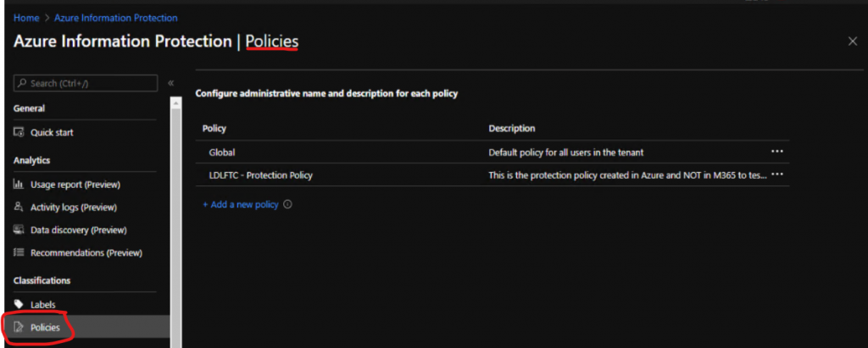
Task: Select the LDLFTC - Protection Policy name
Action: pyautogui.click(x=261, y=174)
